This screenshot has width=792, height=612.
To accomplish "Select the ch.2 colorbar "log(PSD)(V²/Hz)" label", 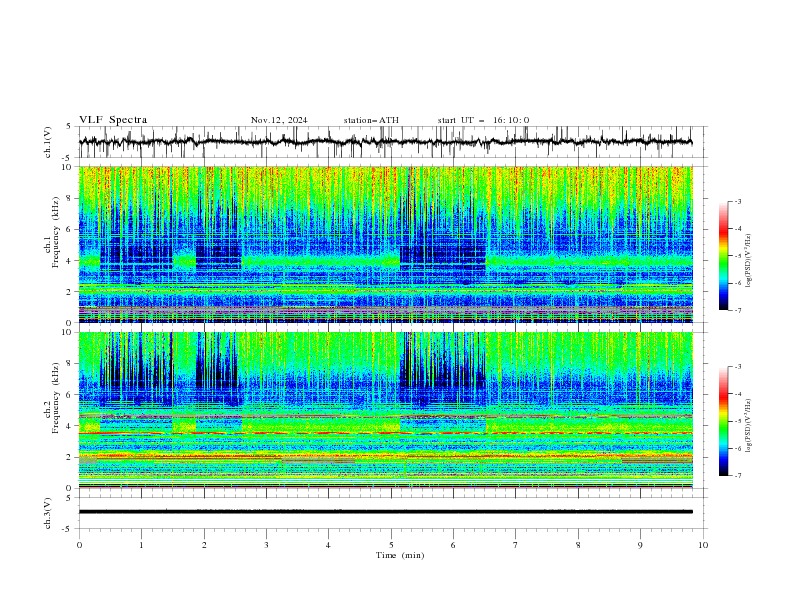I will 748,425.
